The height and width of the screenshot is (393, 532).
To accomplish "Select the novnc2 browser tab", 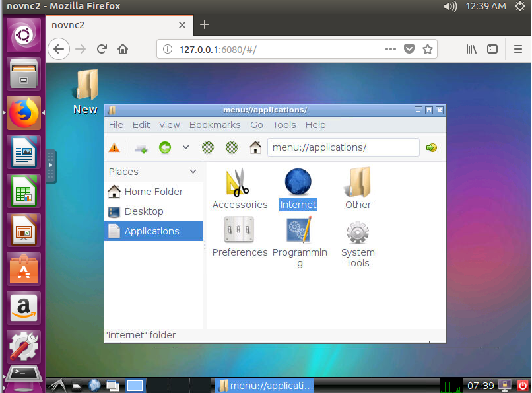I will (x=119, y=25).
